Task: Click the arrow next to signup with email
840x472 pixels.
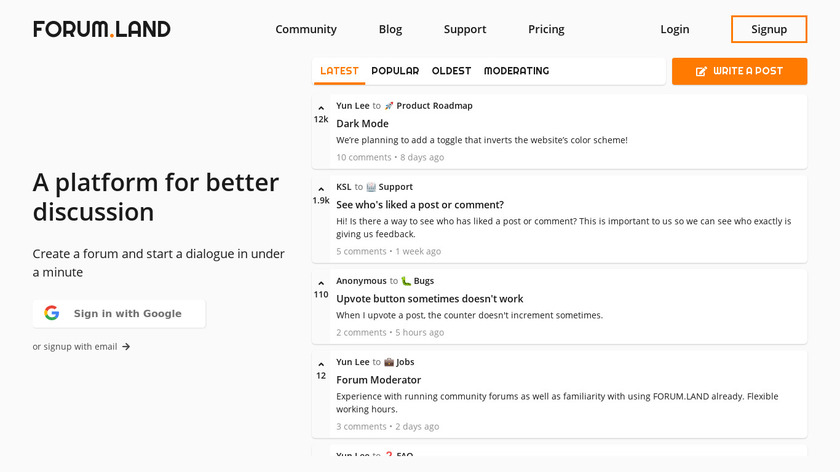Action: coord(126,347)
